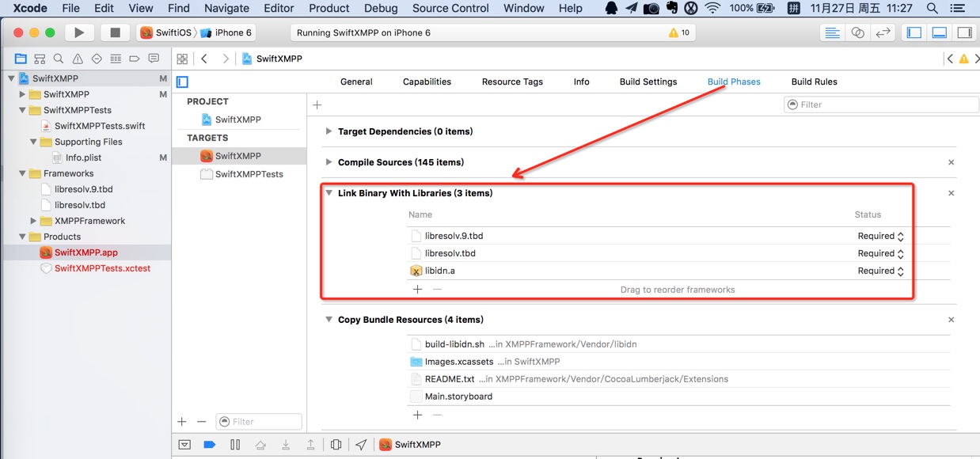Hide the debug area using debug bar button
Viewport: 980px width, 459px height.
(x=184, y=445)
